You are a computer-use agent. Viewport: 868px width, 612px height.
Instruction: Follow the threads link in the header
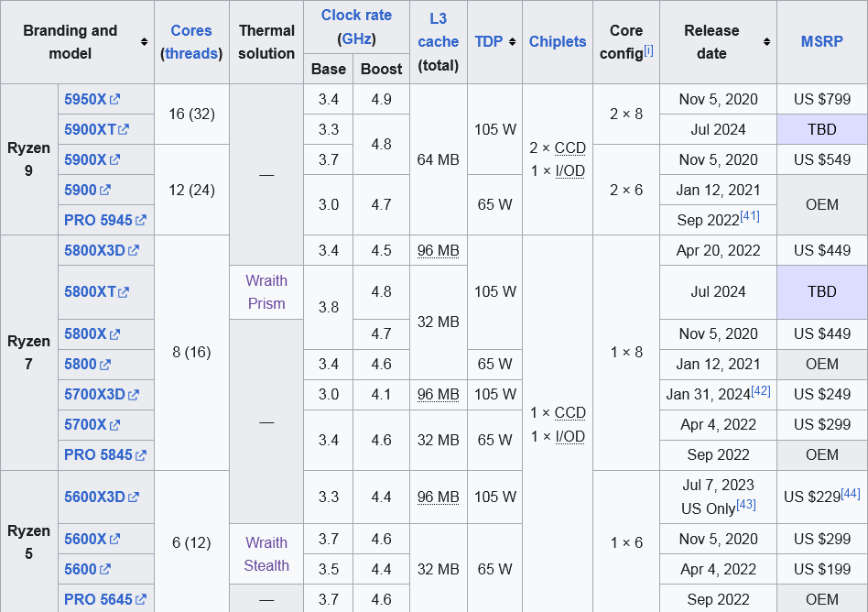coord(191,53)
